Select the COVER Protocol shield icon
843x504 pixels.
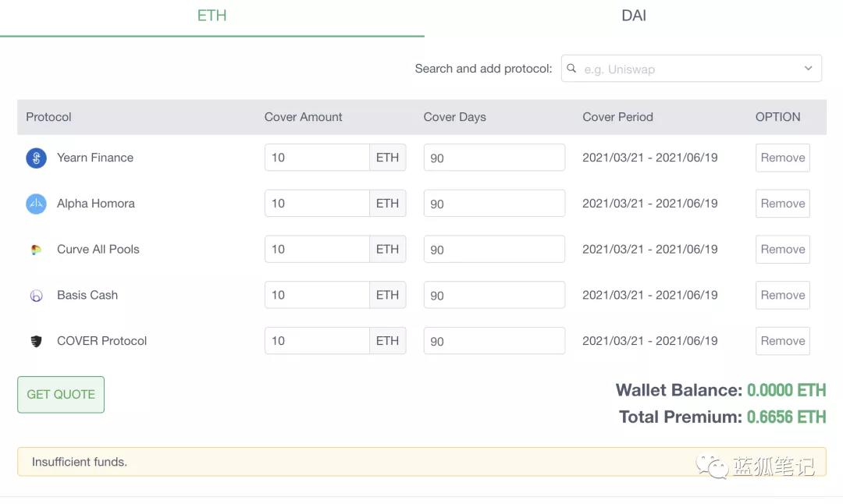pyautogui.click(x=36, y=341)
